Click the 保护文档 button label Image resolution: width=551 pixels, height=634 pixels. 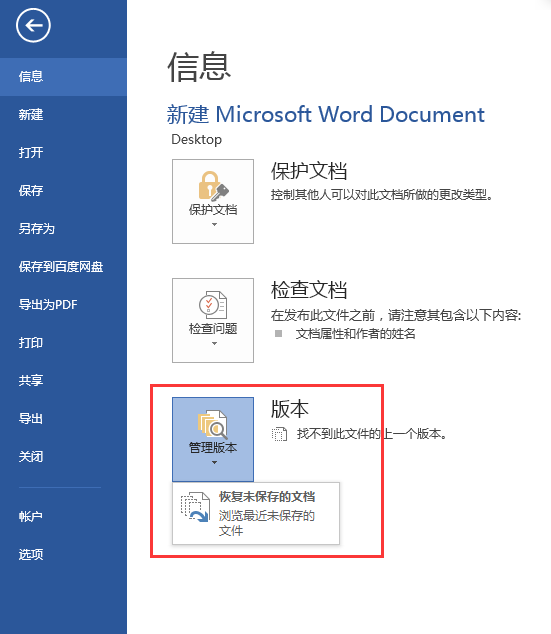tap(213, 210)
